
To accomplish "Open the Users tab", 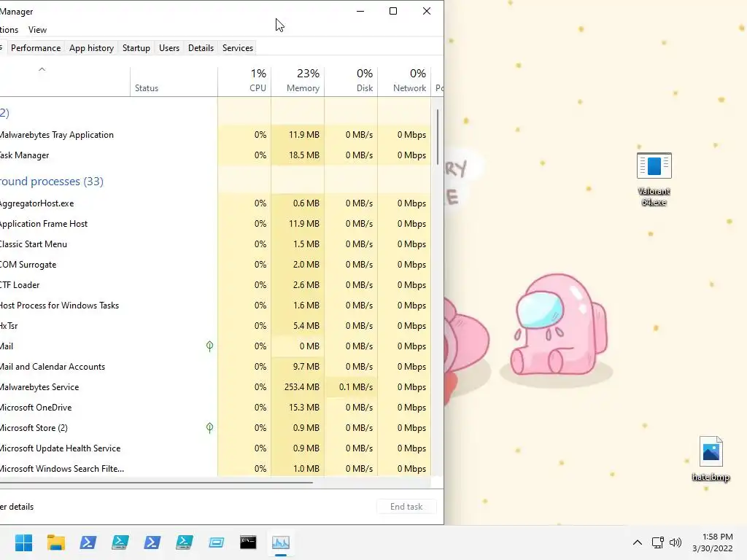I will pyautogui.click(x=169, y=48).
